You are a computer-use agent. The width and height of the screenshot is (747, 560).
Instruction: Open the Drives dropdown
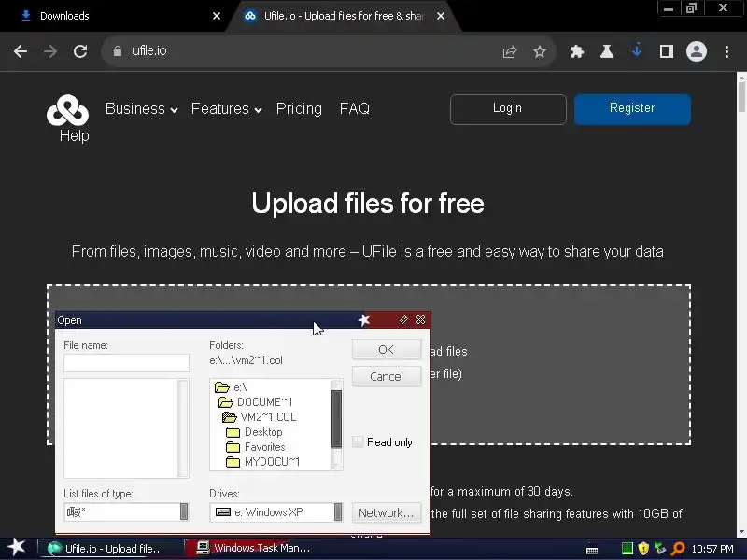coord(338,511)
